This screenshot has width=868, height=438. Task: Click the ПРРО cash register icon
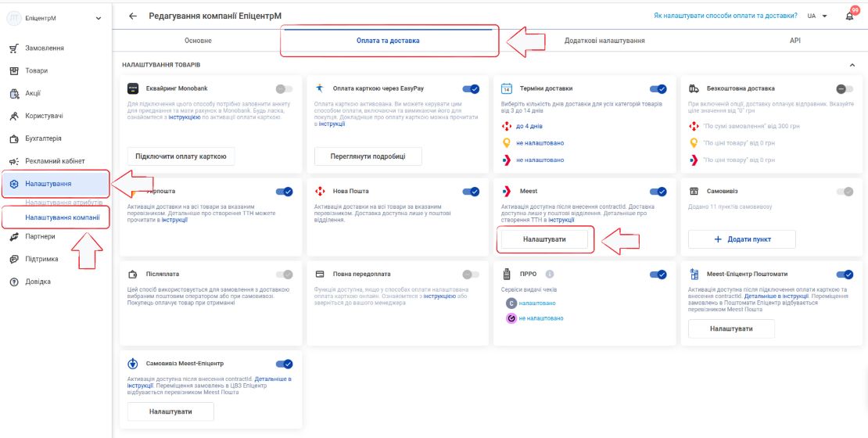506,274
